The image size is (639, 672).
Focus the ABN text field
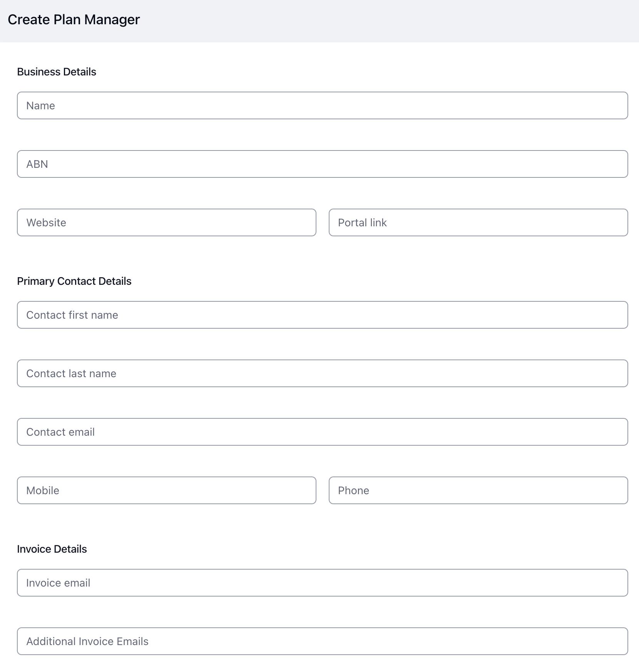(x=322, y=164)
